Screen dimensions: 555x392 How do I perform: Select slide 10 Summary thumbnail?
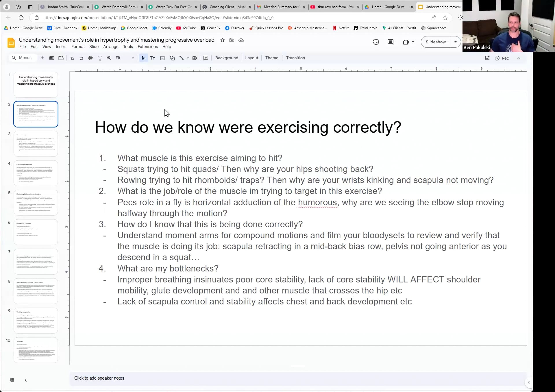pyautogui.click(x=36, y=350)
